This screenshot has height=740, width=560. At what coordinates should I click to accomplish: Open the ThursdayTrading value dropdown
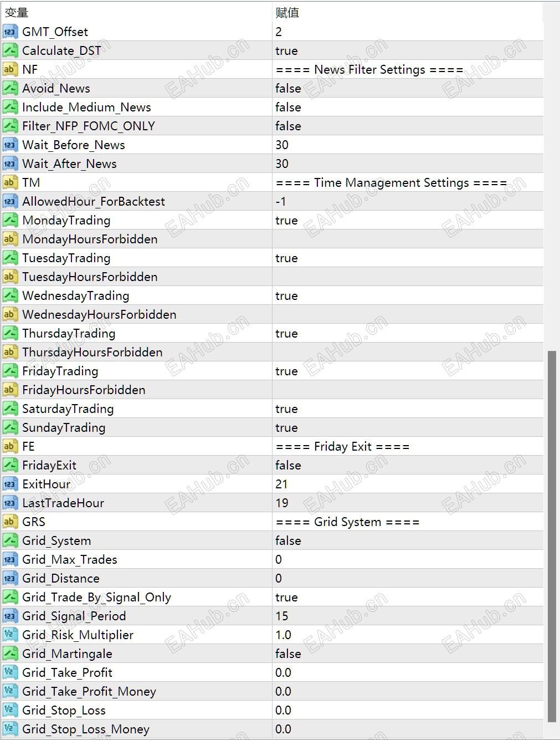408,333
